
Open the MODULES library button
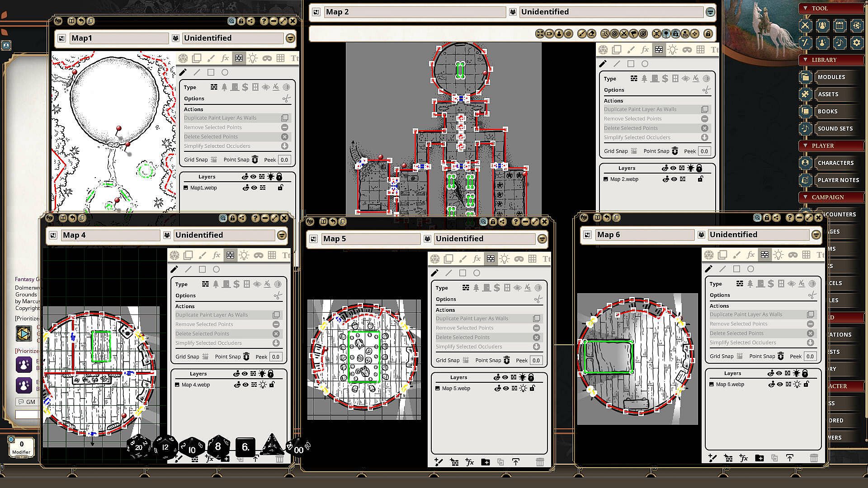[x=831, y=77]
